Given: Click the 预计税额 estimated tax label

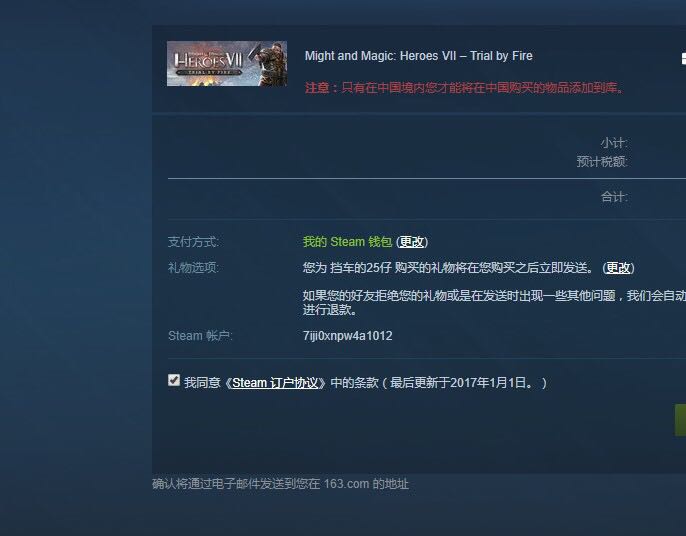Looking at the screenshot, I should (602, 161).
